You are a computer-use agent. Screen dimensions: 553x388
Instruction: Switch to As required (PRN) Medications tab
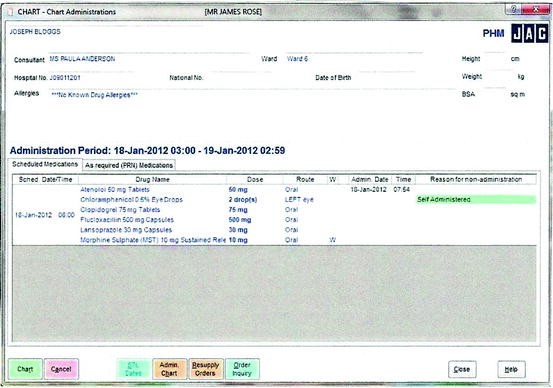tap(129, 165)
